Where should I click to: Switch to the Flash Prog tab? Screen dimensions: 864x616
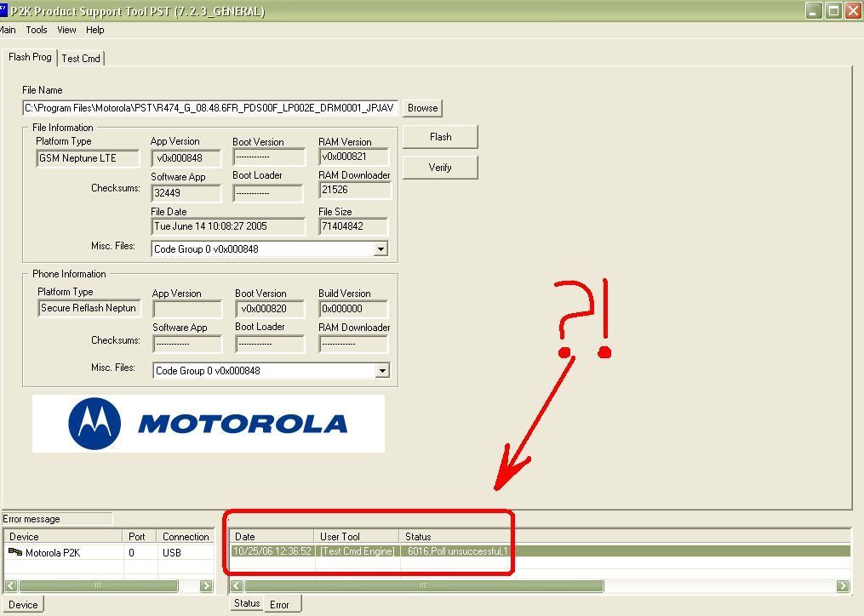[x=30, y=57]
